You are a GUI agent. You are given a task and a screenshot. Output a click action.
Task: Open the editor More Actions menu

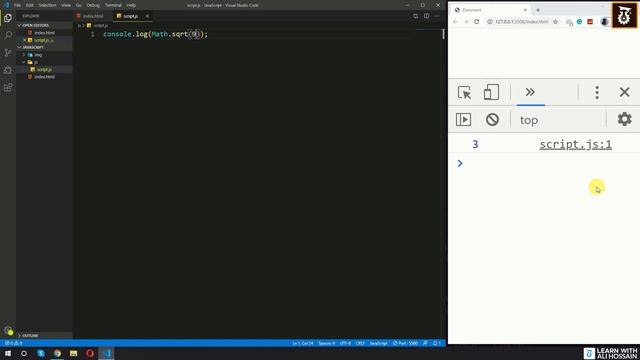(437, 16)
